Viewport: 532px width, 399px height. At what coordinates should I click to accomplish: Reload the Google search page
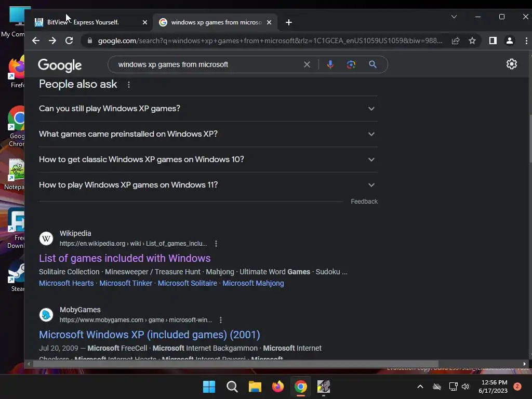coord(69,41)
